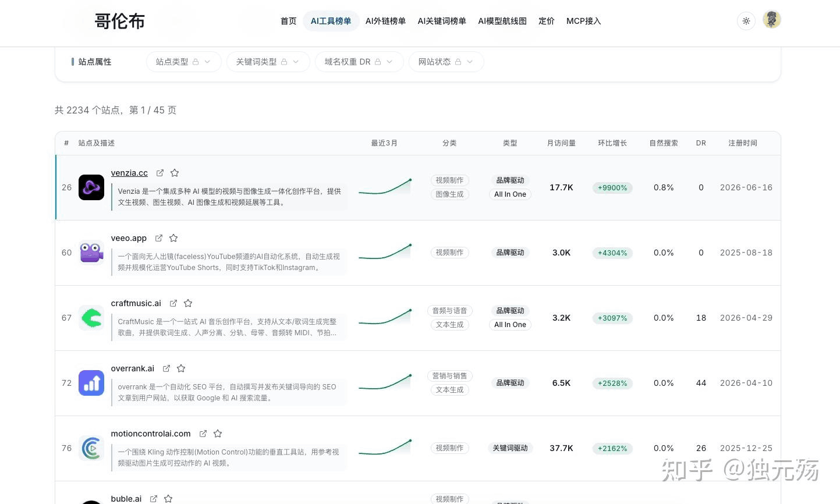Star motioncontrolai.com as favorite
This screenshot has height=504, width=840.
click(x=218, y=434)
